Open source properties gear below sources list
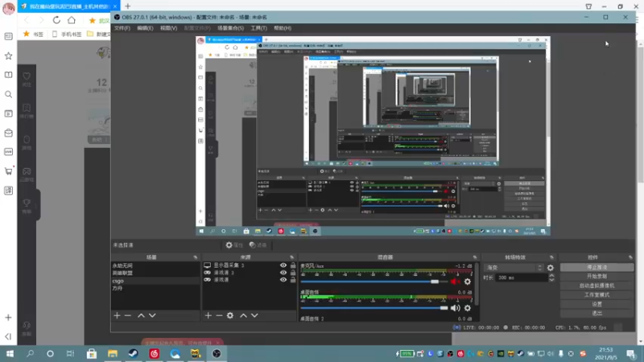Image resolution: width=644 pixels, height=362 pixels. tap(230, 315)
